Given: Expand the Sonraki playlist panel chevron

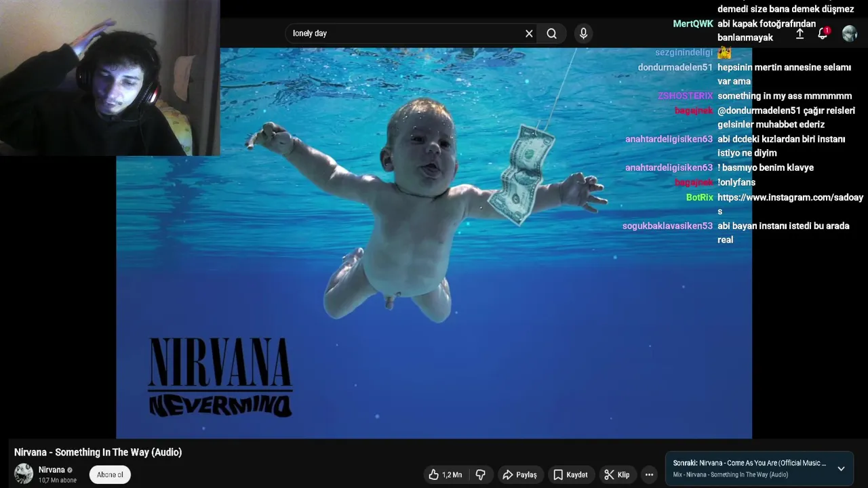Looking at the screenshot, I should 841,468.
